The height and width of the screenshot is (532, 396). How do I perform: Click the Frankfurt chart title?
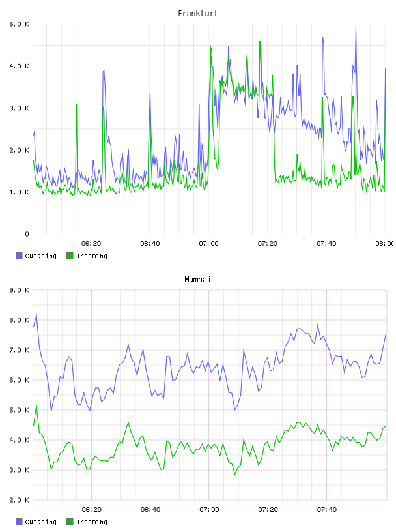tap(198, 14)
